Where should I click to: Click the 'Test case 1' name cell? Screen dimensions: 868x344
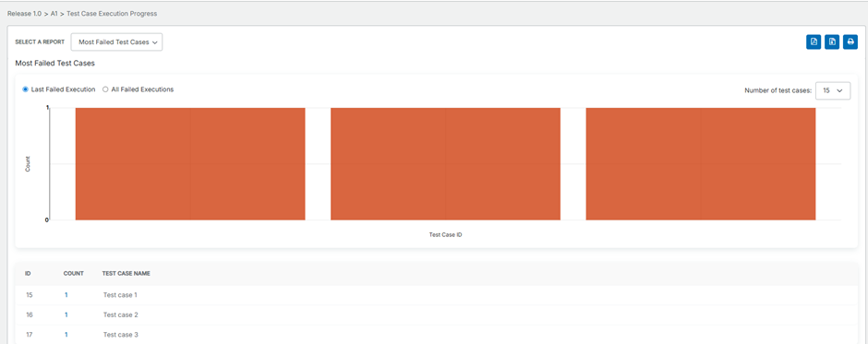[x=120, y=295]
